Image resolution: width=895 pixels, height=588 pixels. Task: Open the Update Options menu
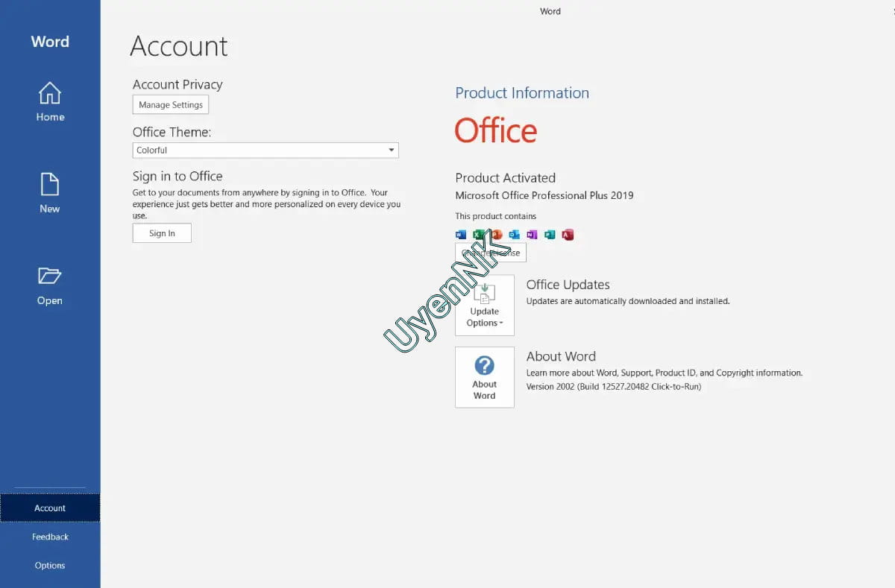[x=485, y=305]
